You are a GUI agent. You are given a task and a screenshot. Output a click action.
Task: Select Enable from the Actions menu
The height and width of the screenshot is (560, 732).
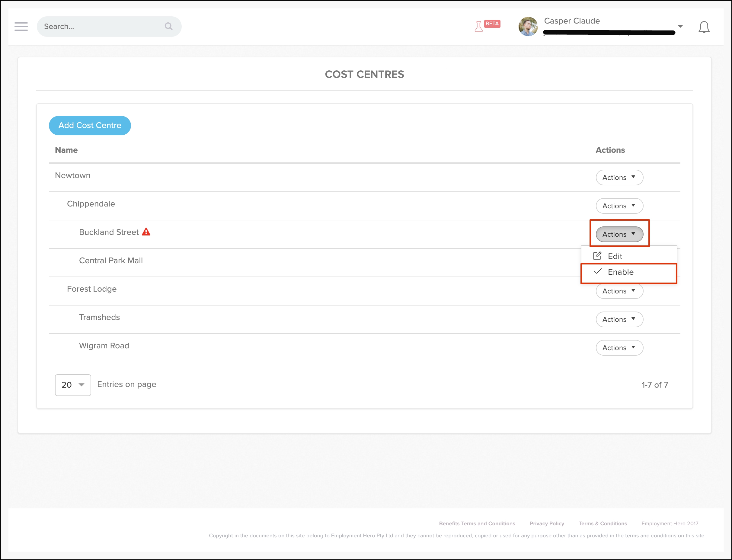pyautogui.click(x=620, y=272)
